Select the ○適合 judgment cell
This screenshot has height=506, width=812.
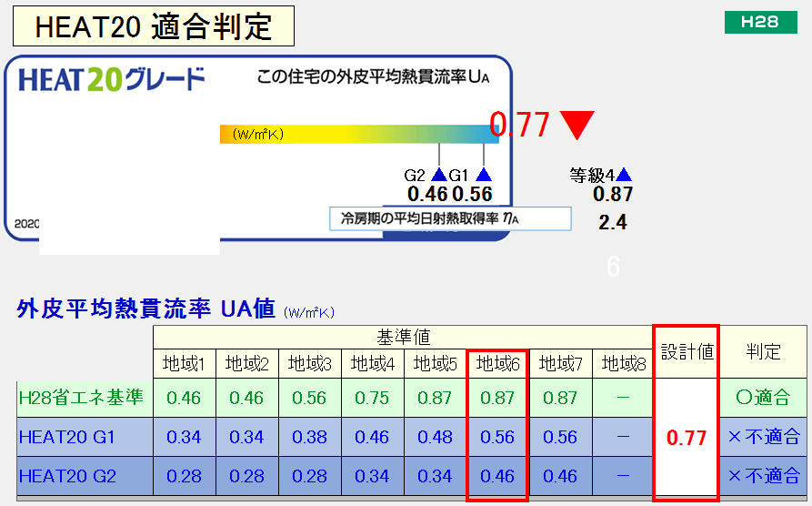point(763,398)
